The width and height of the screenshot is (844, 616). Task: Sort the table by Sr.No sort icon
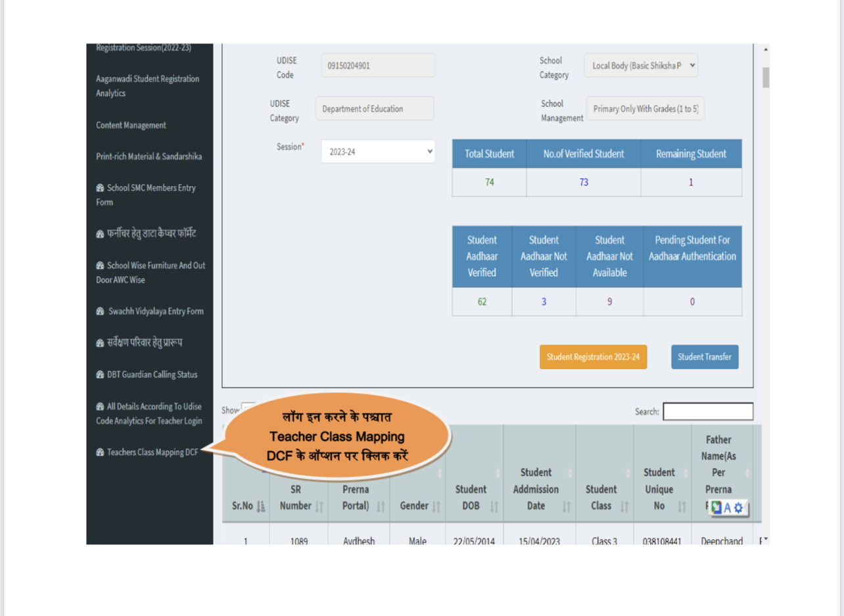[261, 506]
